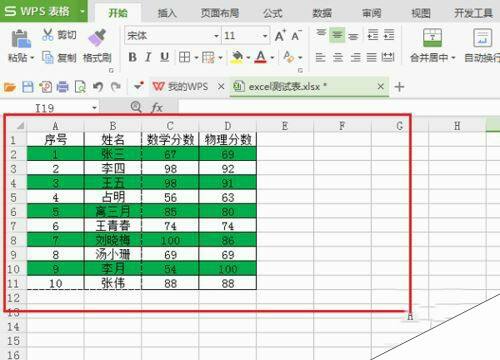Click the Cut scissors icon

pyautogui.click(x=48, y=35)
